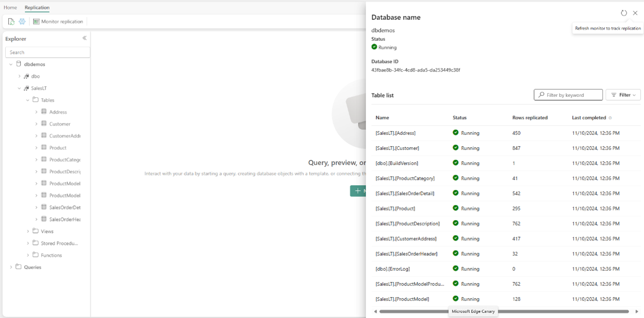Click the SalesOrderDetail table icon in Explorer

(x=44, y=207)
